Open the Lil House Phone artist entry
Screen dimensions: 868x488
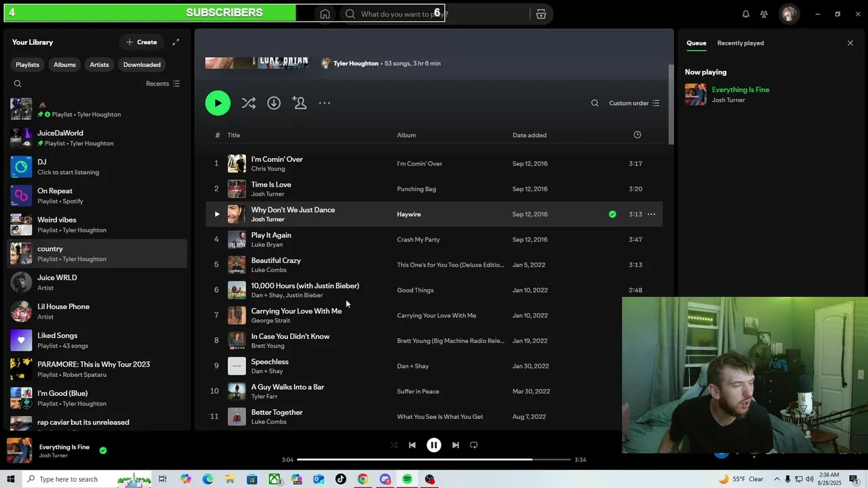click(x=96, y=311)
